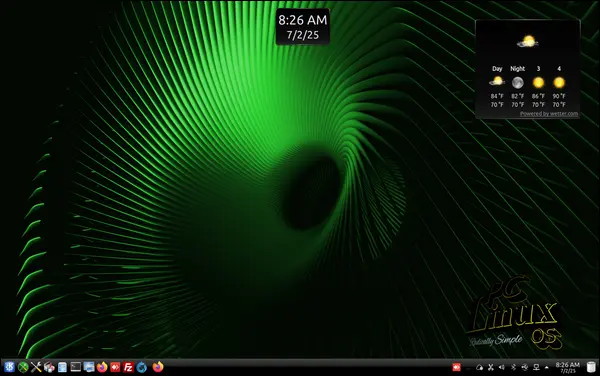Click the 90 °F temperature for day 4
Image resolution: width=600 pixels, height=376 pixels.
click(x=559, y=96)
